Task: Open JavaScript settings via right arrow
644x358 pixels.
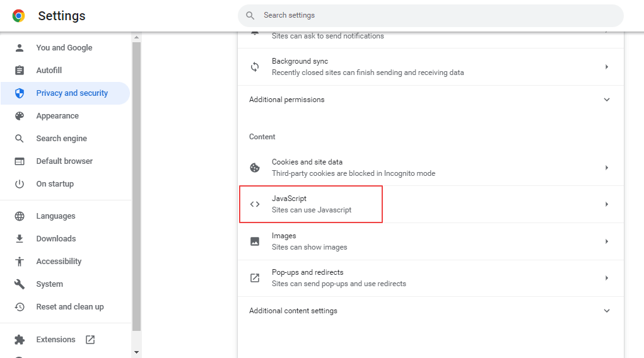Action: click(607, 204)
